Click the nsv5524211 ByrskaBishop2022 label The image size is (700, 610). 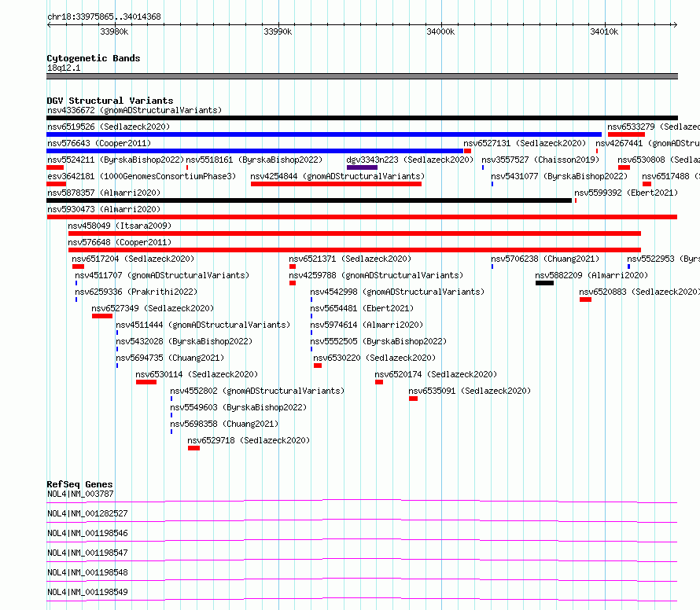click(116, 160)
